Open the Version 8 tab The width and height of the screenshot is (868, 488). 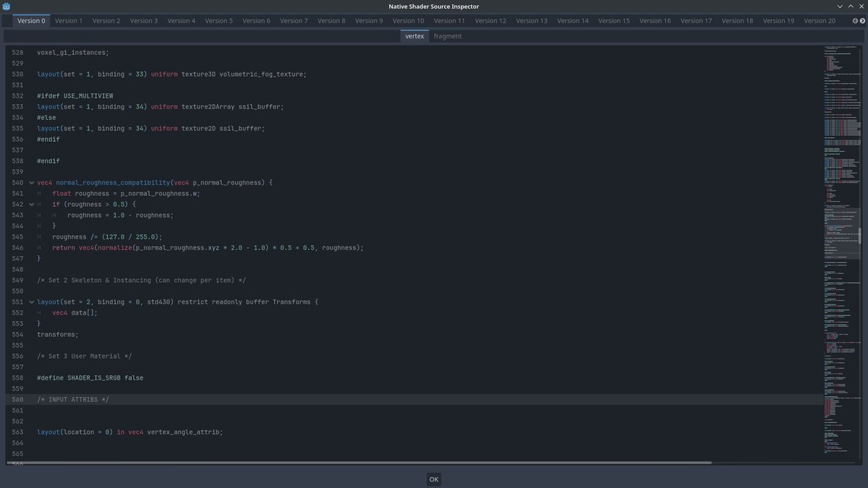331,21
